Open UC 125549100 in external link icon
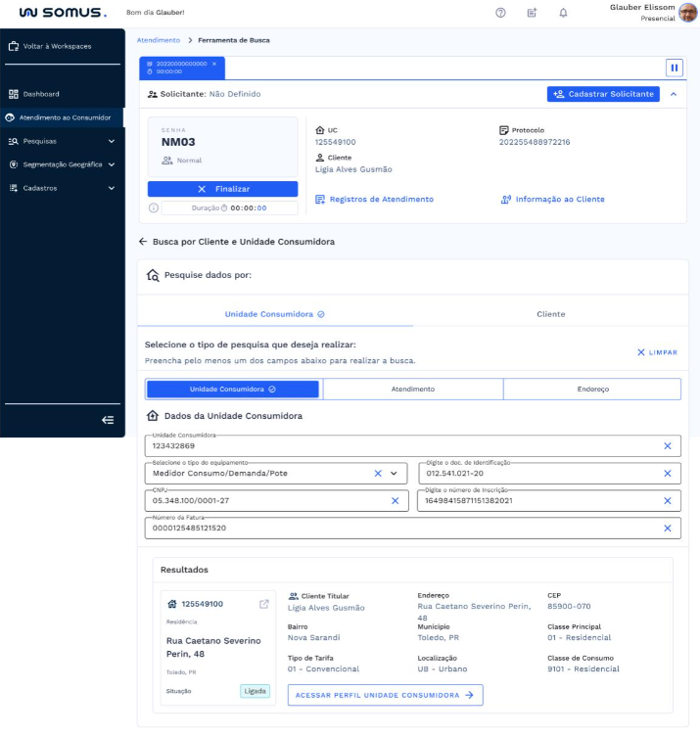700x737 pixels. click(x=263, y=604)
